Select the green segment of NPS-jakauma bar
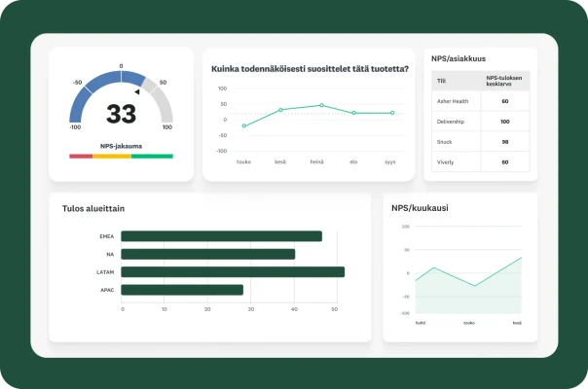 (x=152, y=156)
